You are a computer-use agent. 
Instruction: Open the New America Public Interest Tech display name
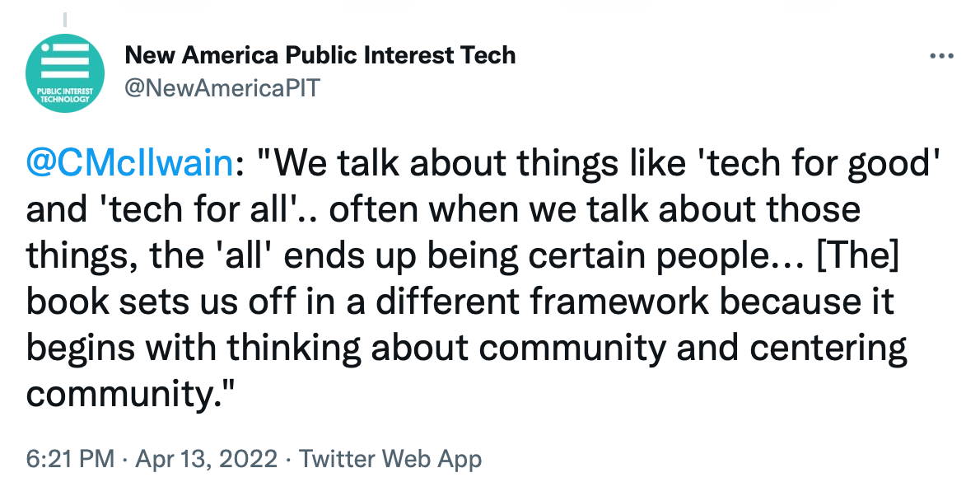[320, 55]
